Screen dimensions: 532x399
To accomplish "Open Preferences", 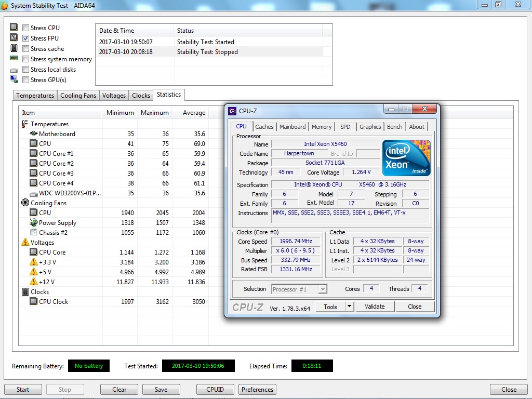I will point(257,390).
